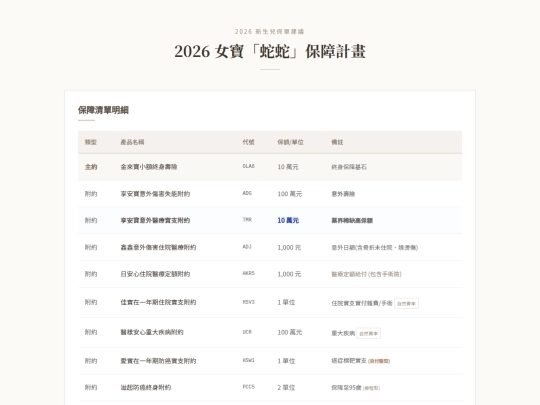
Task: Click the note 保障至95歲
Action: coord(346,388)
